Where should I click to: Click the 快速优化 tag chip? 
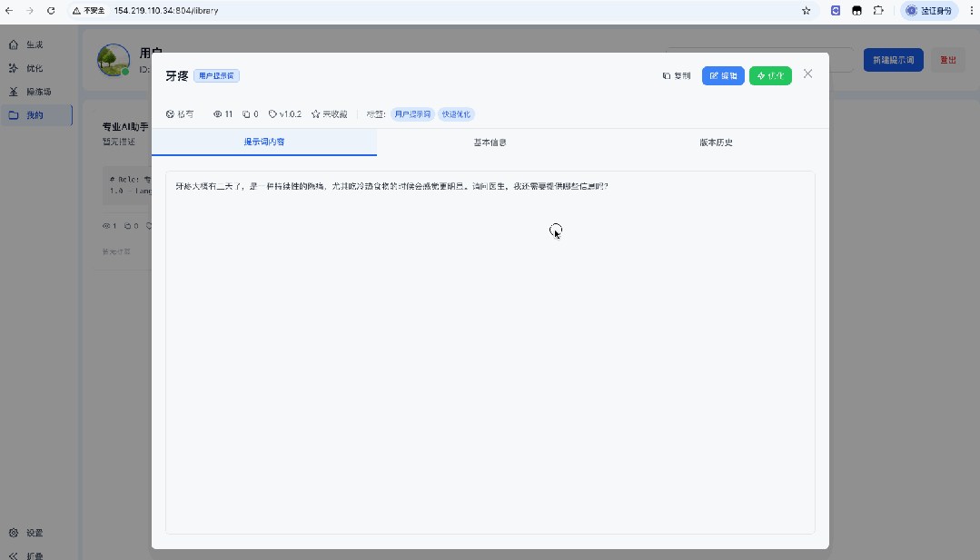pyautogui.click(x=457, y=114)
